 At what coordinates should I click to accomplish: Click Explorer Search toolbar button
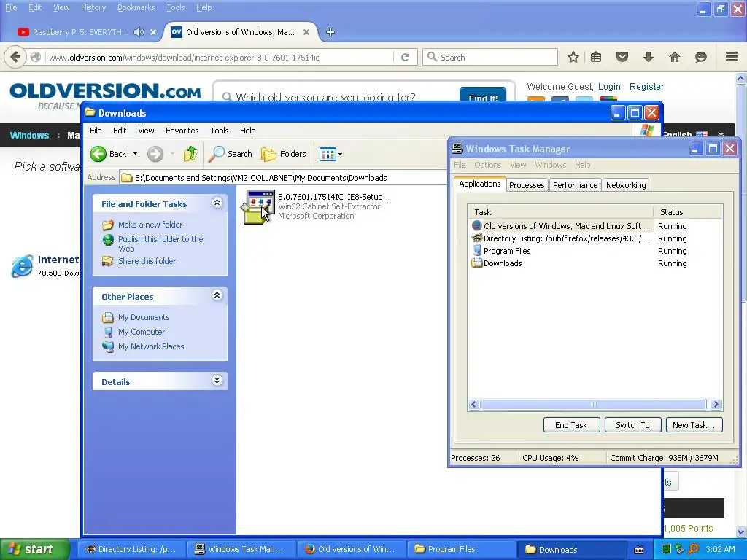tap(231, 154)
